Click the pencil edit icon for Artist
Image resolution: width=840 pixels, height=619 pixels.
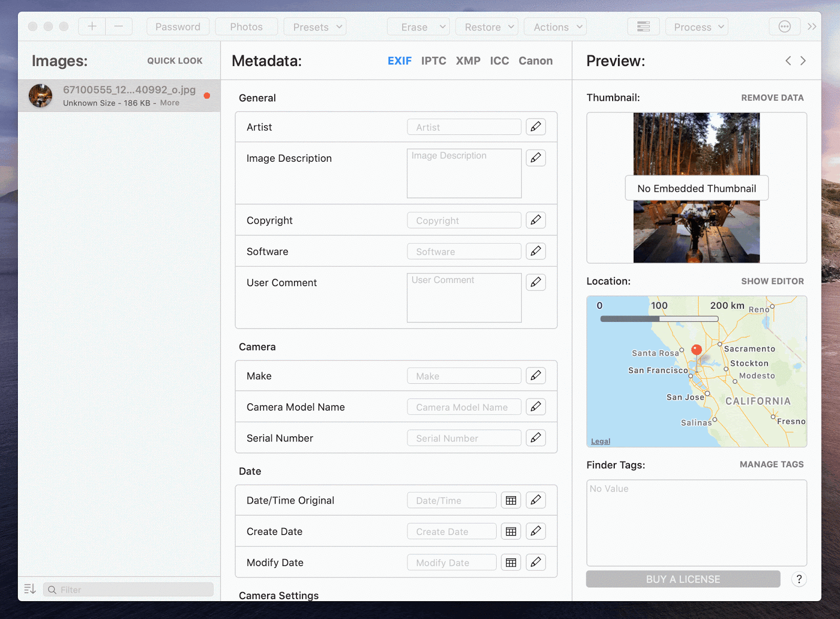coord(535,127)
